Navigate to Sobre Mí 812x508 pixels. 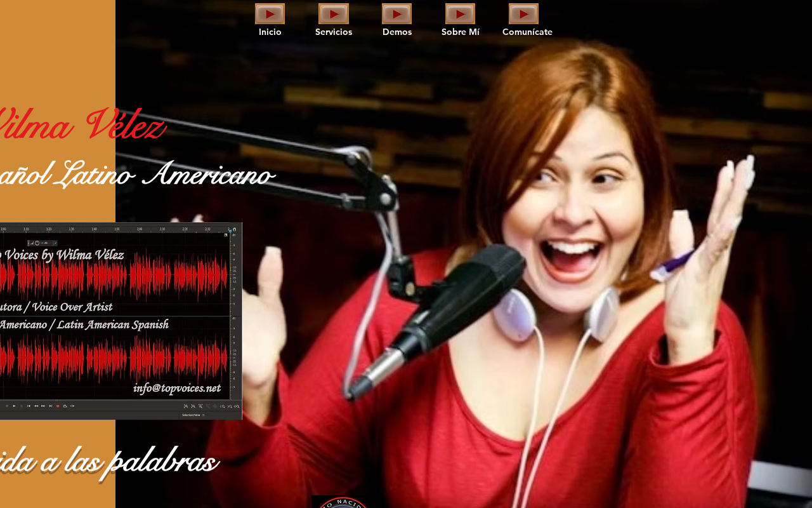point(461,32)
